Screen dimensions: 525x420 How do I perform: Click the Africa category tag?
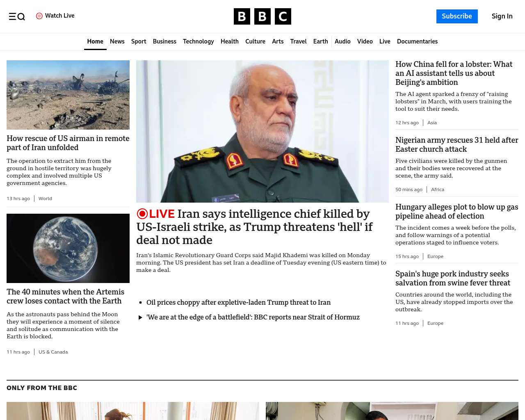tap(438, 189)
